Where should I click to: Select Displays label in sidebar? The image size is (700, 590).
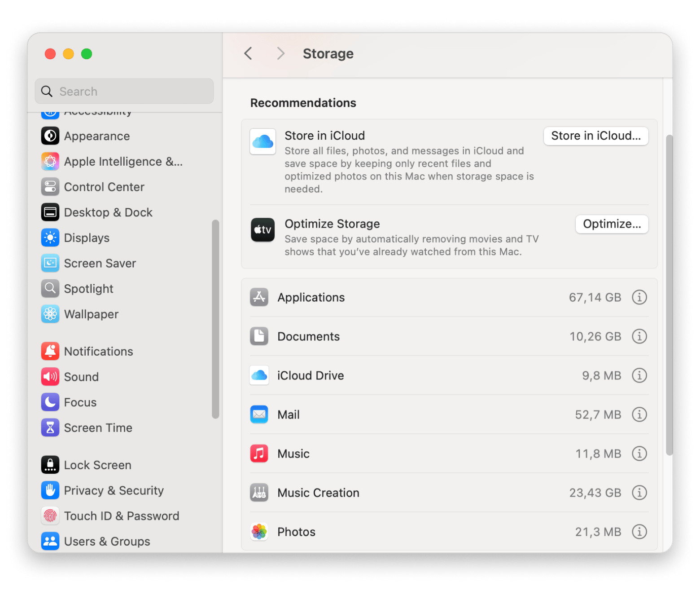(87, 238)
